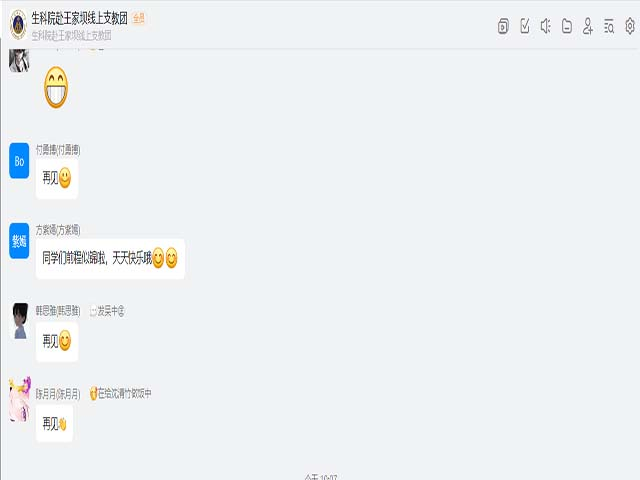This screenshot has width=640, height=480.
Task: Click the big grinning emoji message
Action: [x=56, y=88]
